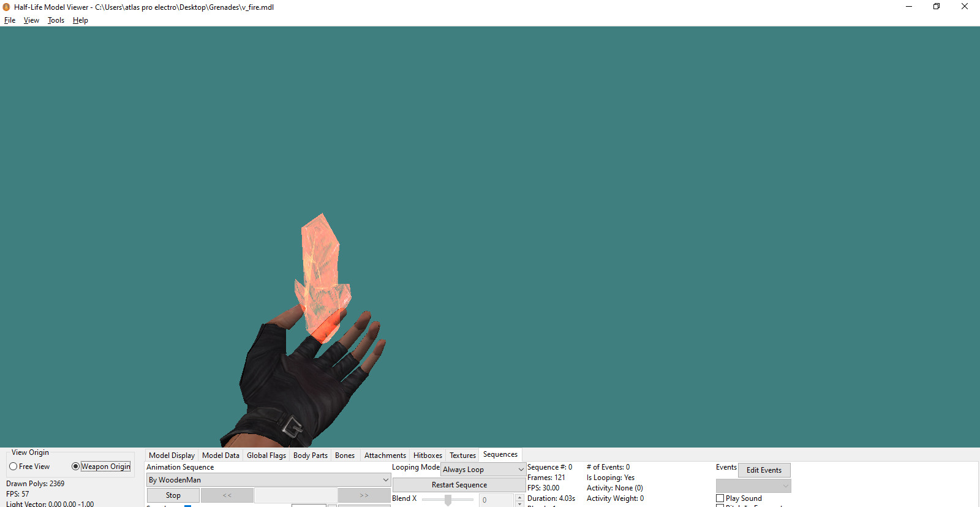Click the Blend X slider
The image size is (980, 507).
coord(448,500)
